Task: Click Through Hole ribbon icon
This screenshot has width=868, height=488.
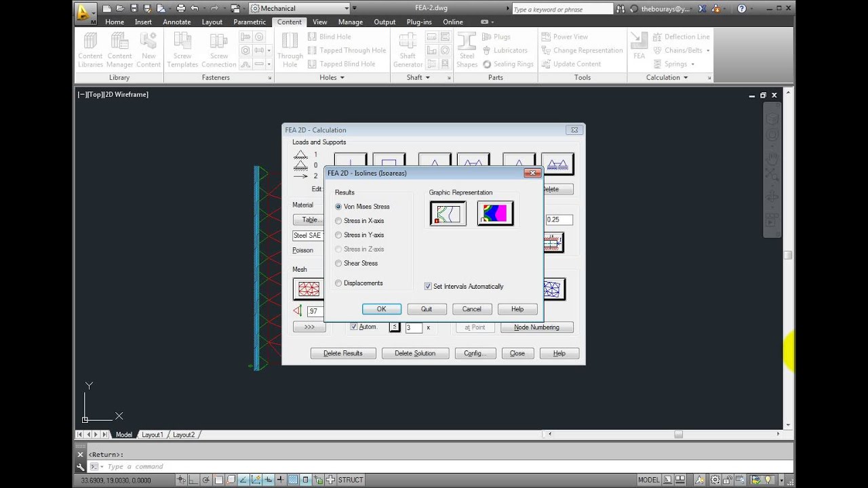Action: click(290, 50)
